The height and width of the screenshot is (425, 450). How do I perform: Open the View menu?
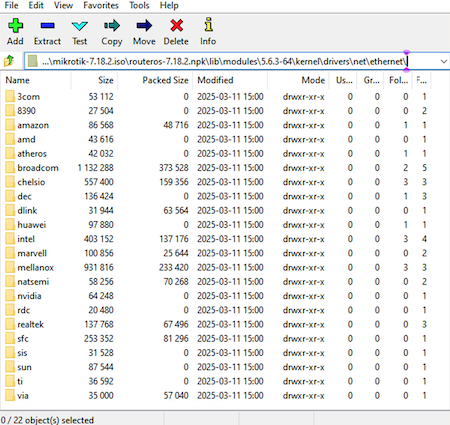pos(63,5)
